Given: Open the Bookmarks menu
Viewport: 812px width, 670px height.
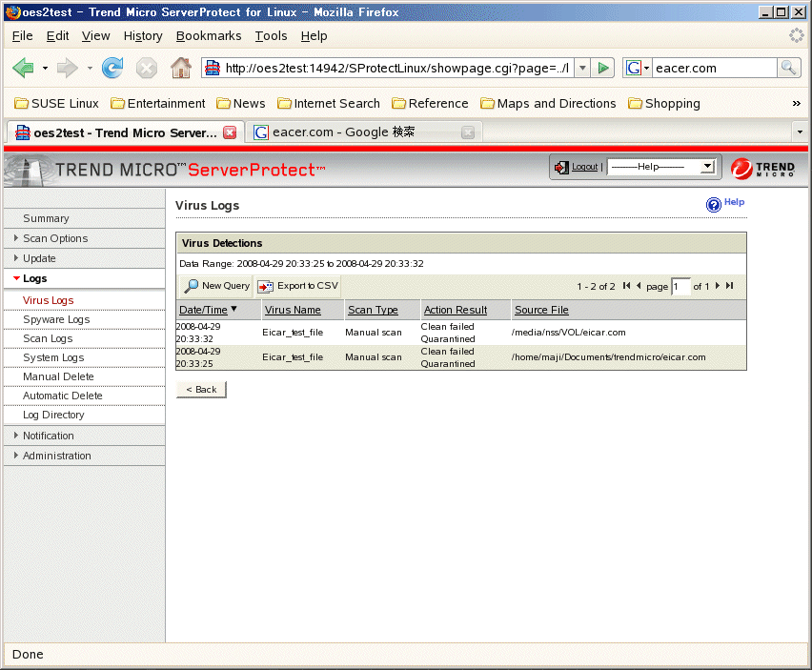Looking at the screenshot, I should point(209,35).
